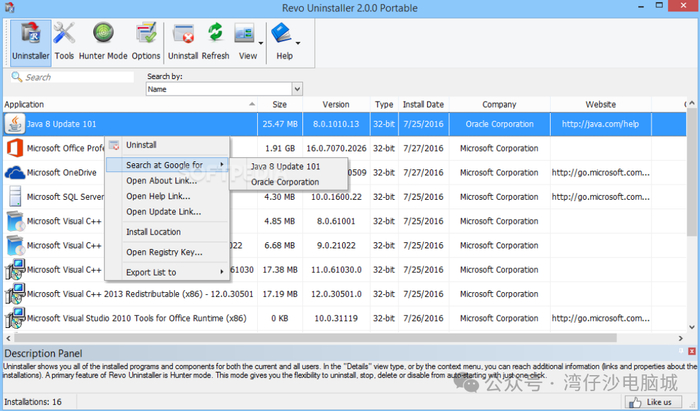Click Visual Studio 2010 Tools icon

15,318
